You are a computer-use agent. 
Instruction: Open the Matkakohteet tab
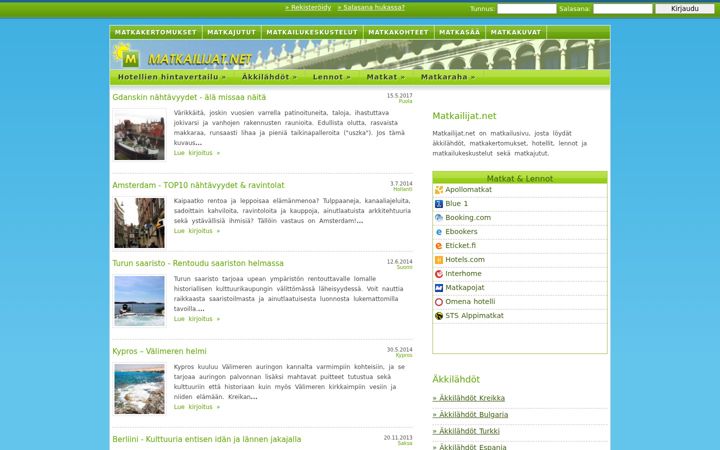(x=398, y=32)
